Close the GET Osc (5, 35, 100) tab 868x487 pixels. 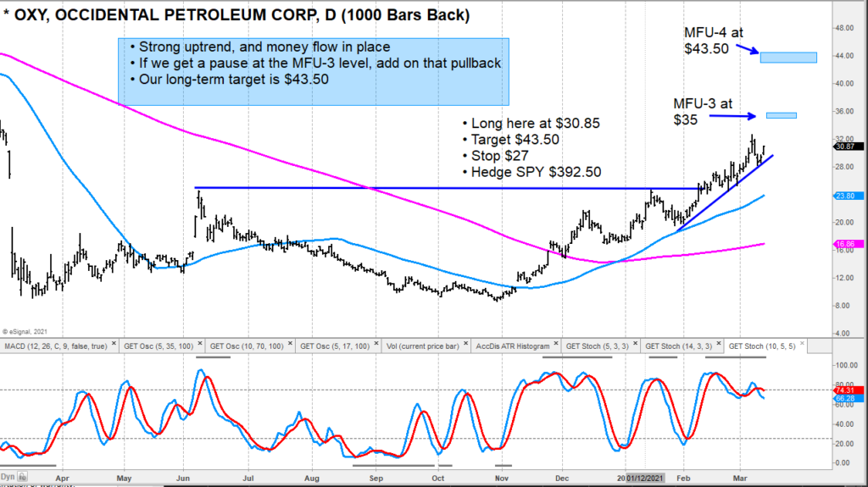point(200,344)
